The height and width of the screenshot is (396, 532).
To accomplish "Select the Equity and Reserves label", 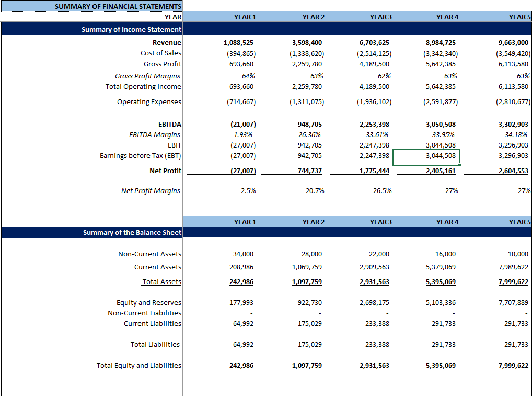I will [149, 302].
